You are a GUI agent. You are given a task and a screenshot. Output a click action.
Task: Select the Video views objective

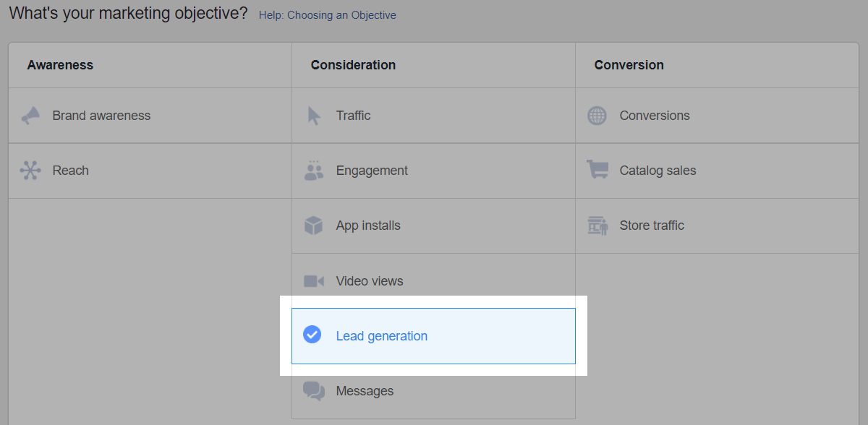[370, 281]
